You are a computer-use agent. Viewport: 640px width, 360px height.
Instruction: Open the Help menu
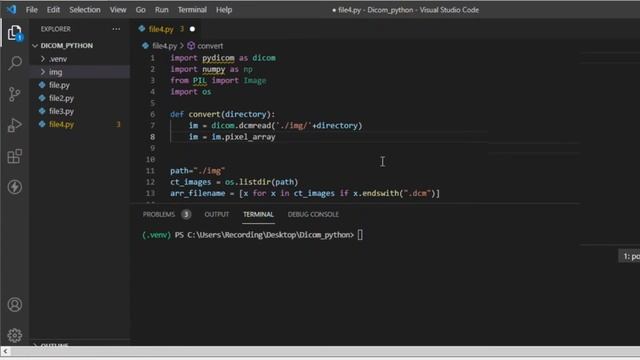coord(224,9)
